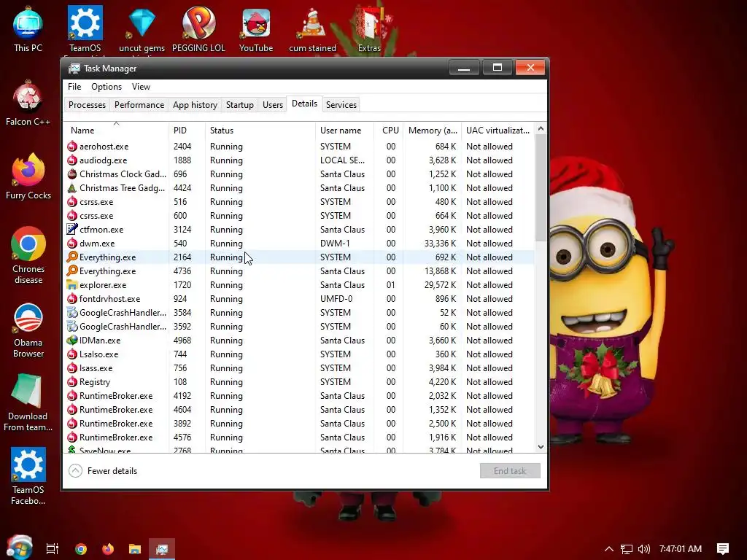
Task: Click the explorer.exe folder icon
Action: click(x=72, y=285)
